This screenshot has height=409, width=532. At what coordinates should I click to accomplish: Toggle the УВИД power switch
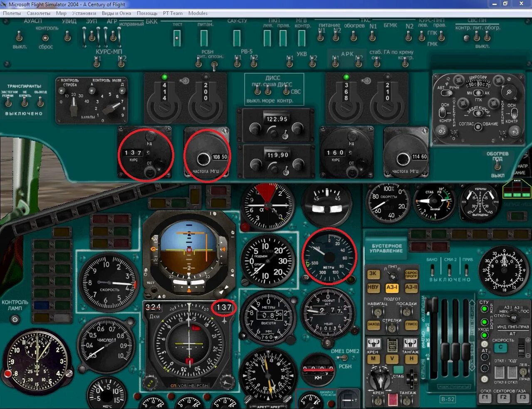pyautogui.click(x=67, y=36)
